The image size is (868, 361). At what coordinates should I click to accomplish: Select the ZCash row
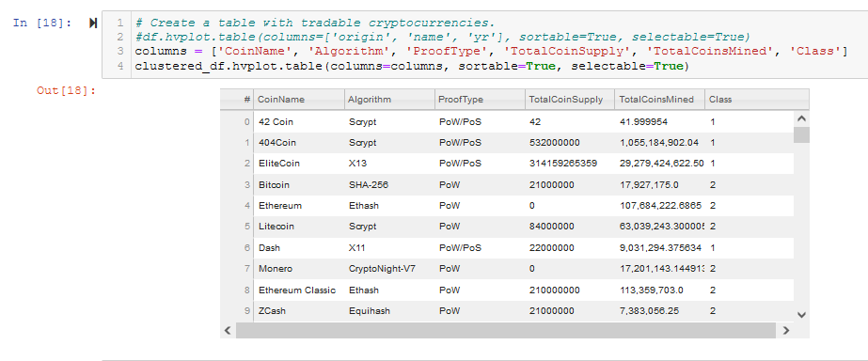click(x=507, y=311)
